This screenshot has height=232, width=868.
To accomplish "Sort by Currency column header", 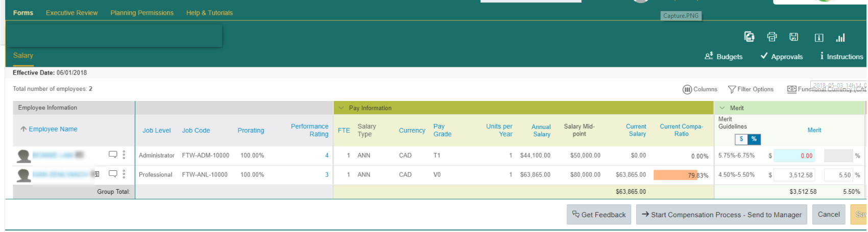I will coord(412,131).
